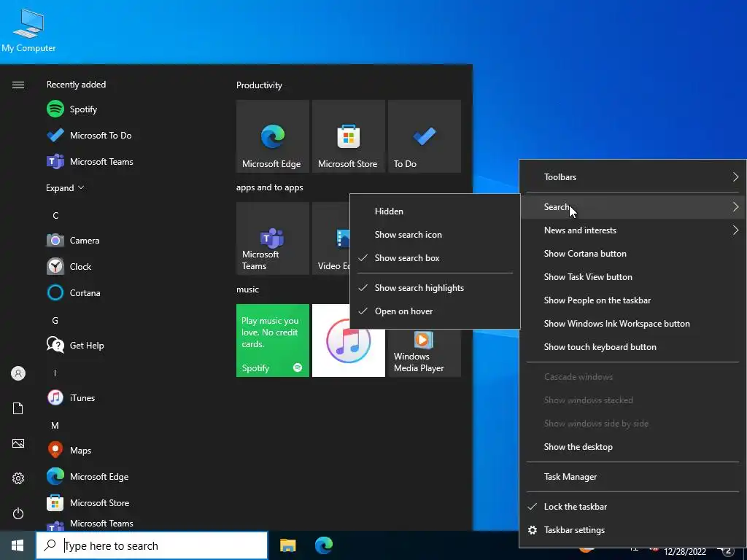The height and width of the screenshot is (560, 747).
Task: Open Settings gear in the Start sidebar
Action: [x=18, y=478]
